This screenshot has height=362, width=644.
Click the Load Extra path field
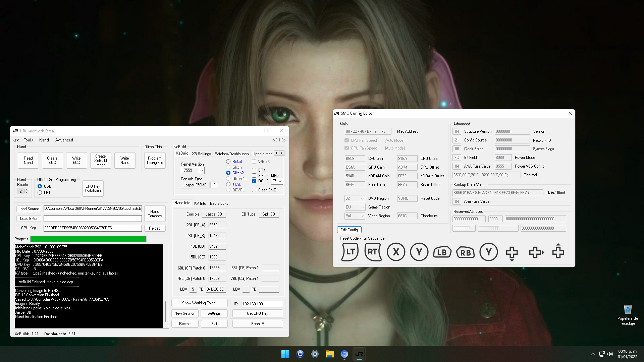tap(93, 219)
